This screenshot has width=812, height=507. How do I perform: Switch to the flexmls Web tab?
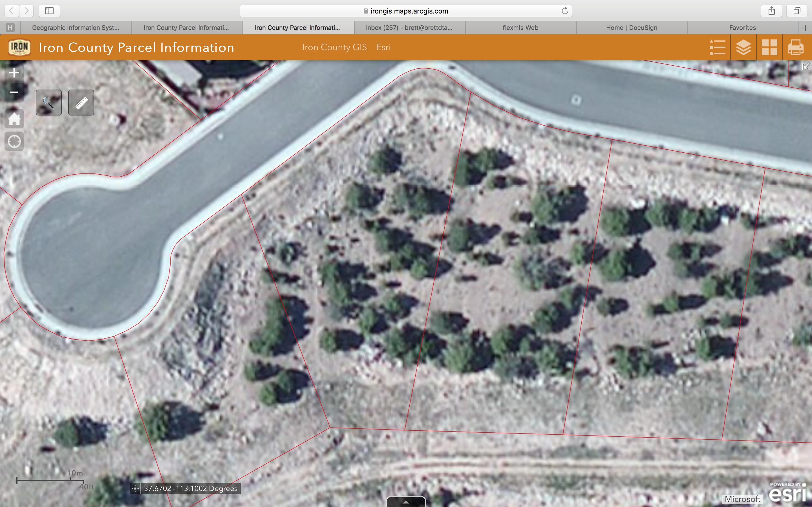[x=520, y=28]
